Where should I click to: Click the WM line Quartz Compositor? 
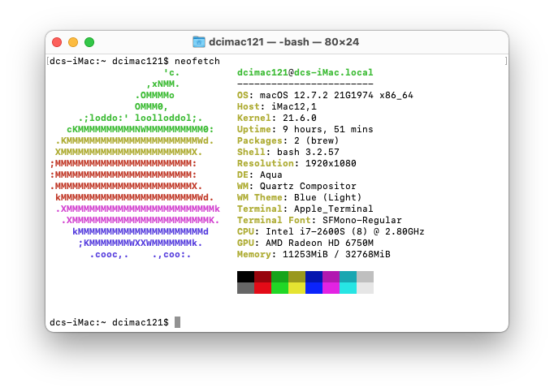[296, 186]
